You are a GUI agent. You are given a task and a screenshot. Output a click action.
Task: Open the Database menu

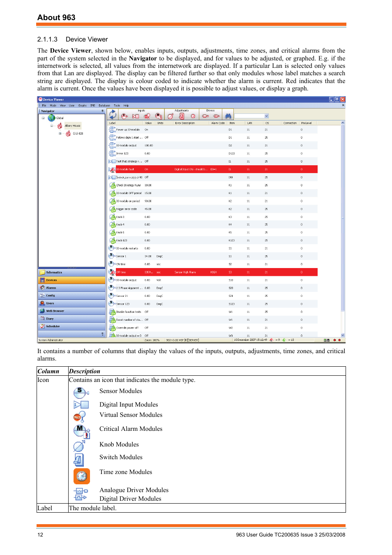104,105
